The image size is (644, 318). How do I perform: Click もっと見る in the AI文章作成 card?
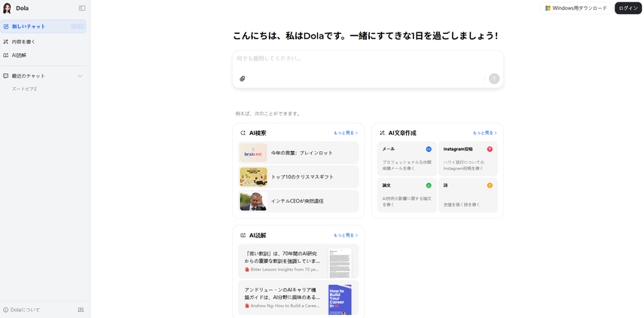tap(484, 133)
